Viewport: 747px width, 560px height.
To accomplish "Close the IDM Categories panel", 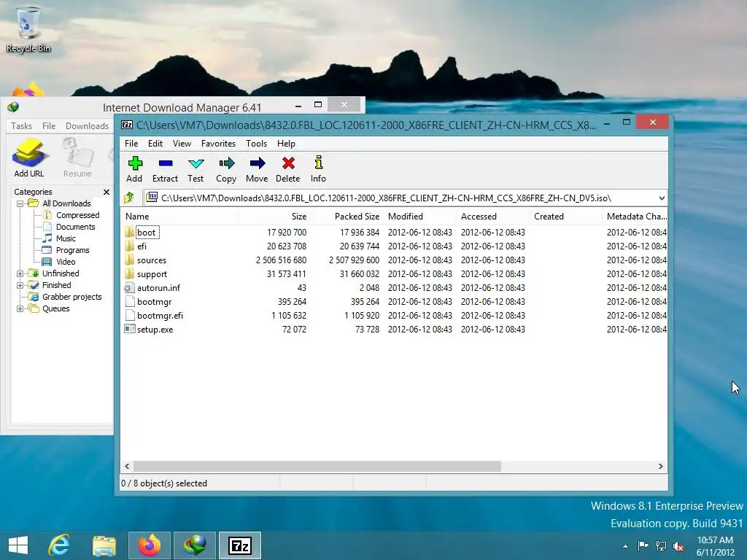I will click(107, 192).
